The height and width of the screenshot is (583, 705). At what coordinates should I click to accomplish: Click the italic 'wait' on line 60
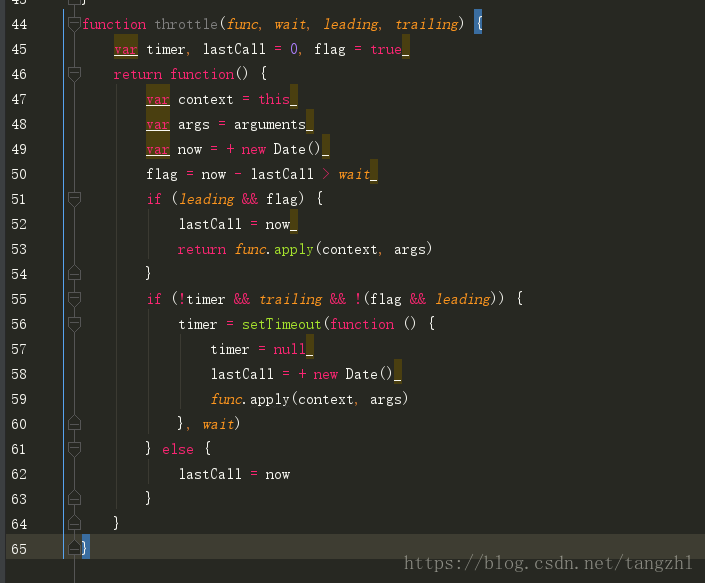[x=218, y=424]
